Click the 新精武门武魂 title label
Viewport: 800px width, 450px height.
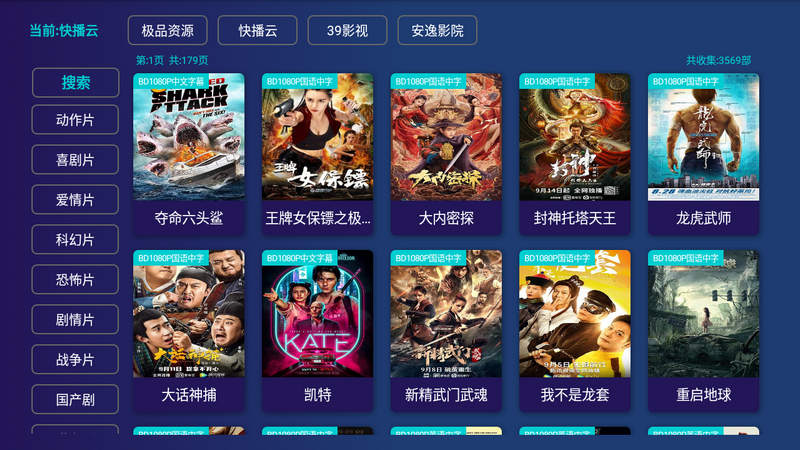click(x=446, y=394)
